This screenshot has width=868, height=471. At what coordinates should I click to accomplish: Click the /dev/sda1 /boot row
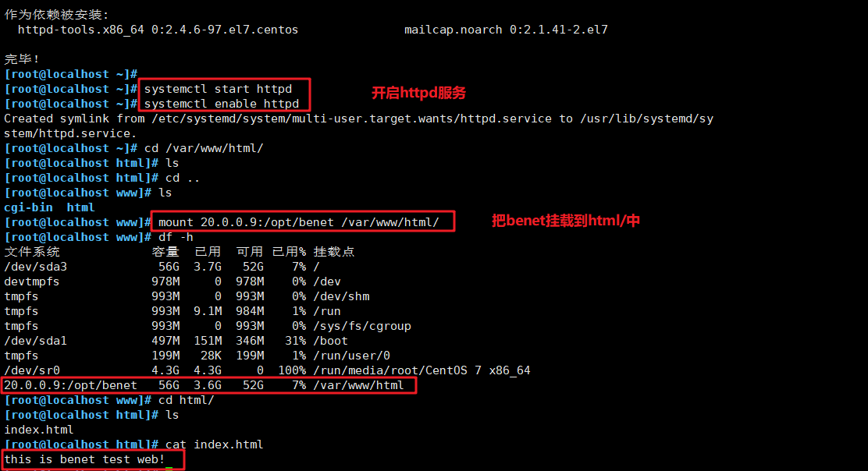pyautogui.click(x=176, y=341)
